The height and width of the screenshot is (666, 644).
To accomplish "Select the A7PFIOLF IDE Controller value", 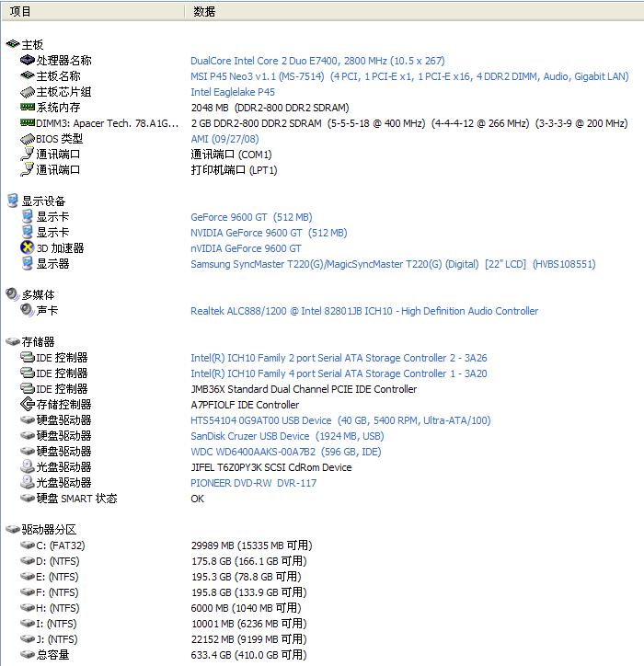I will pos(245,405).
